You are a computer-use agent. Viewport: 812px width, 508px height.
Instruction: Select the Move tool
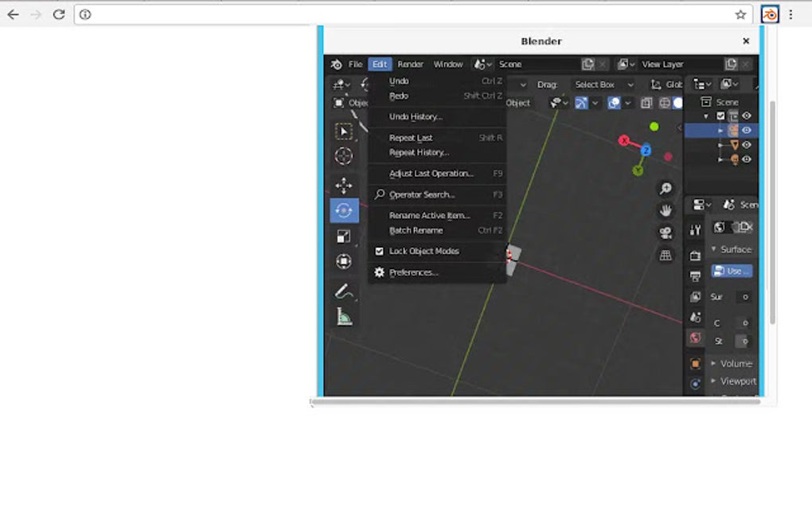pyautogui.click(x=345, y=185)
